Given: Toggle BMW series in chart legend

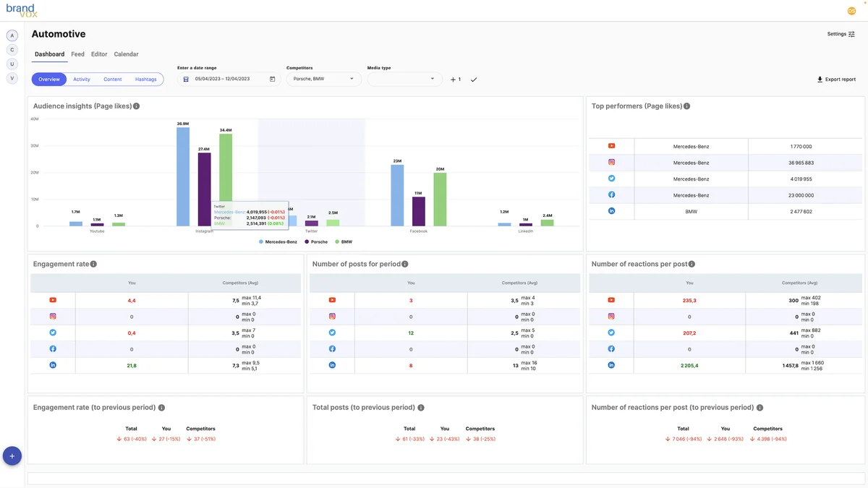Looking at the screenshot, I should point(344,241).
